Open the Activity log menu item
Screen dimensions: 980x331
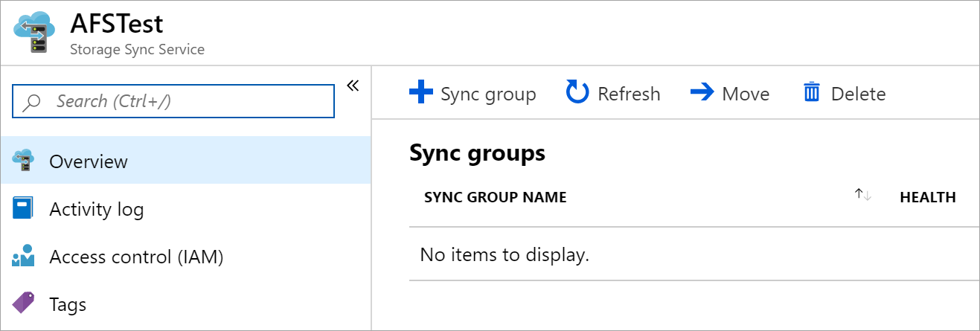pyautogui.click(x=97, y=210)
